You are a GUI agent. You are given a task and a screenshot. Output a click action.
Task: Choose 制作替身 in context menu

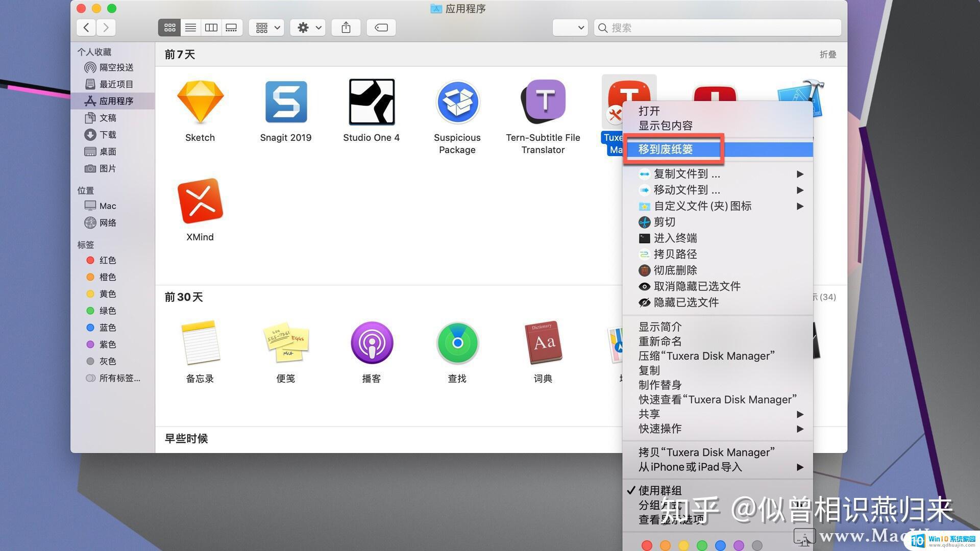[x=718, y=385]
